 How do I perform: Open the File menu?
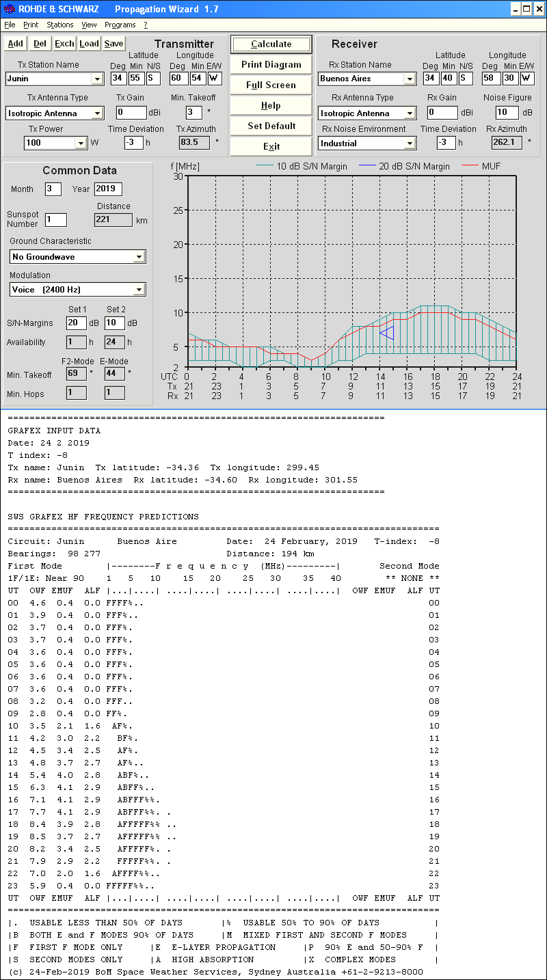(10, 25)
